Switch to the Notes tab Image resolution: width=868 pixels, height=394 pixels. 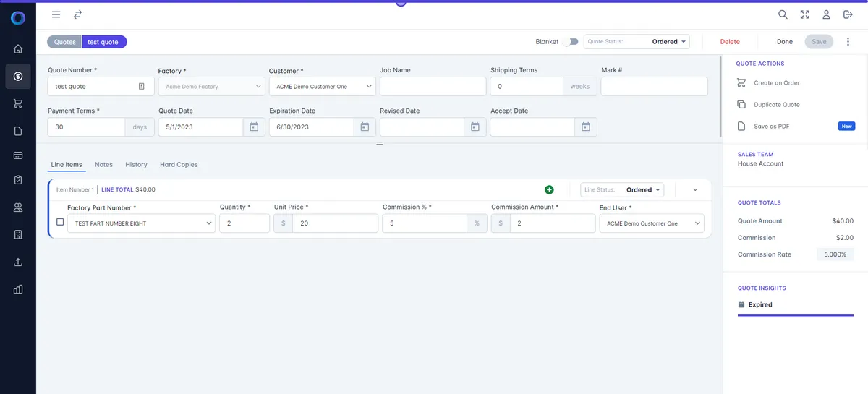103,165
